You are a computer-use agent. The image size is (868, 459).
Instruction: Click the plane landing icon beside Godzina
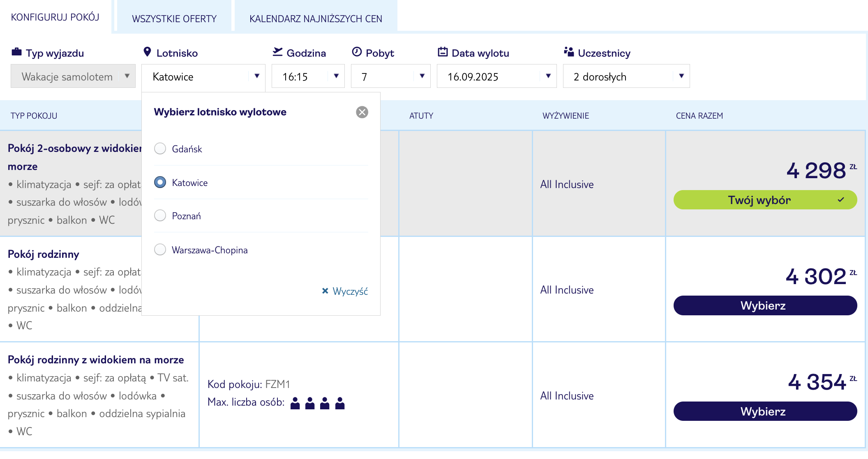[x=278, y=52]
